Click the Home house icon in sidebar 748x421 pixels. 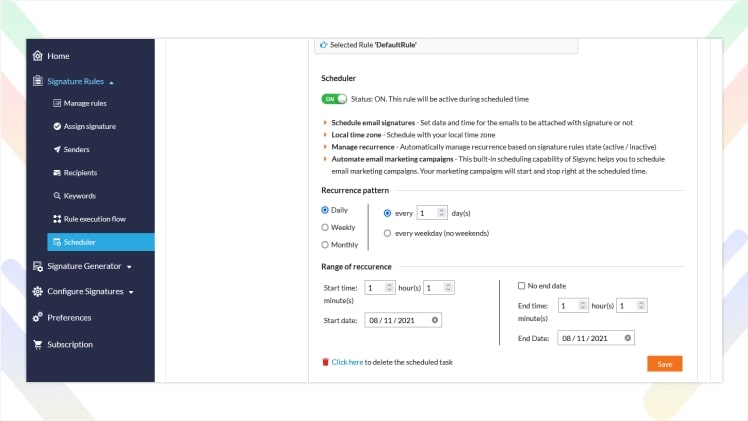pos(38,56)
